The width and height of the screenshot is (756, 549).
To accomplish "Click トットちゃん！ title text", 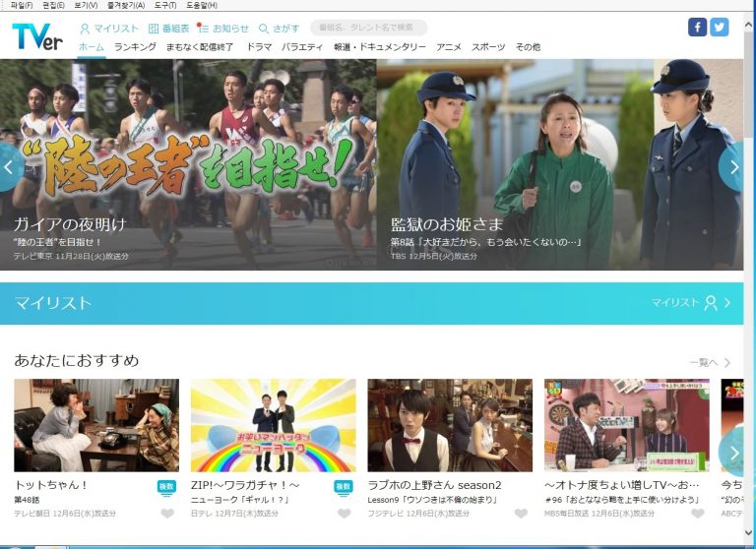I will (x=51, y=485).
